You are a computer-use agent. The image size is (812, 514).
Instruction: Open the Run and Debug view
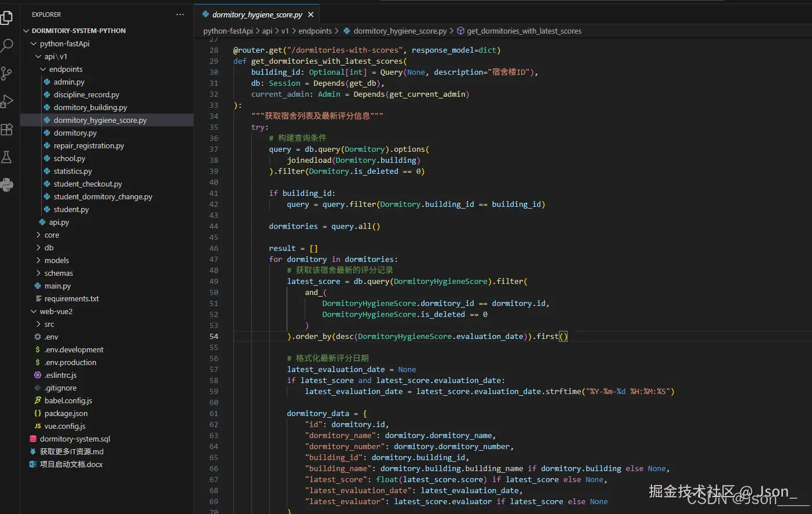click(7, 101)
